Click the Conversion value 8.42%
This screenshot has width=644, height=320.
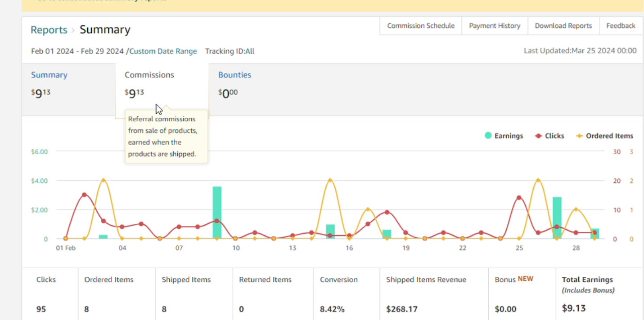point(332,309)
